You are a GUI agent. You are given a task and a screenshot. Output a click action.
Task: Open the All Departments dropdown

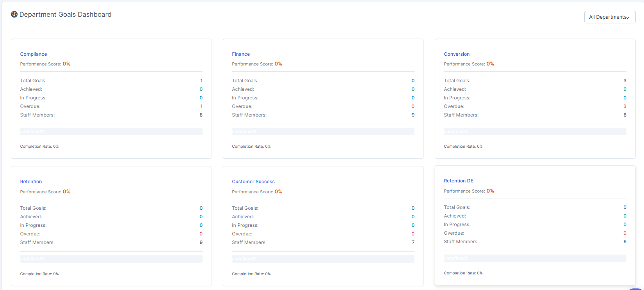tap(609, 17)
